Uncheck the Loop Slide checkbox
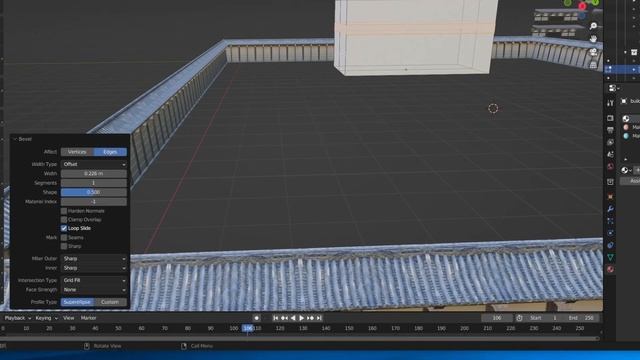The width and height of the screenshot is (640, 360). [64, 228]
